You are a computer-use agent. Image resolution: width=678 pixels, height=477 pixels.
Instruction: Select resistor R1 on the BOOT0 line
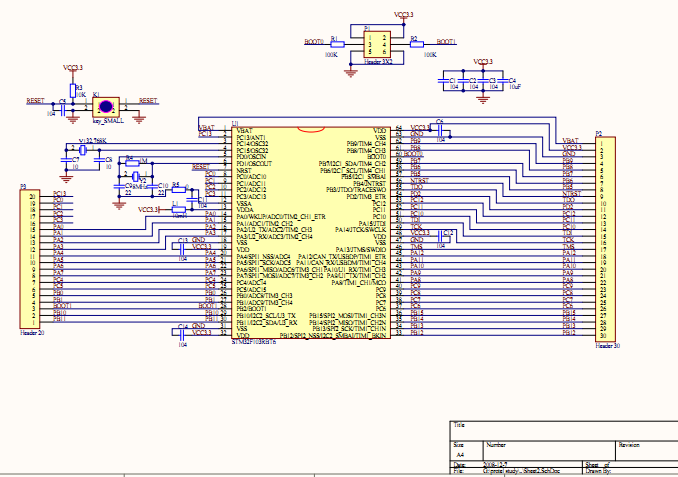pos(337,44)
